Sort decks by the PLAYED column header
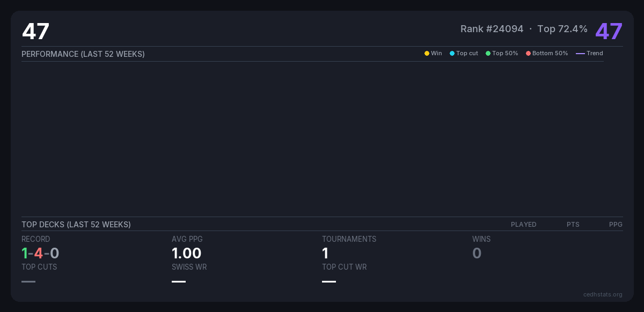Screen dimensions: 644x312 point(523,225)
